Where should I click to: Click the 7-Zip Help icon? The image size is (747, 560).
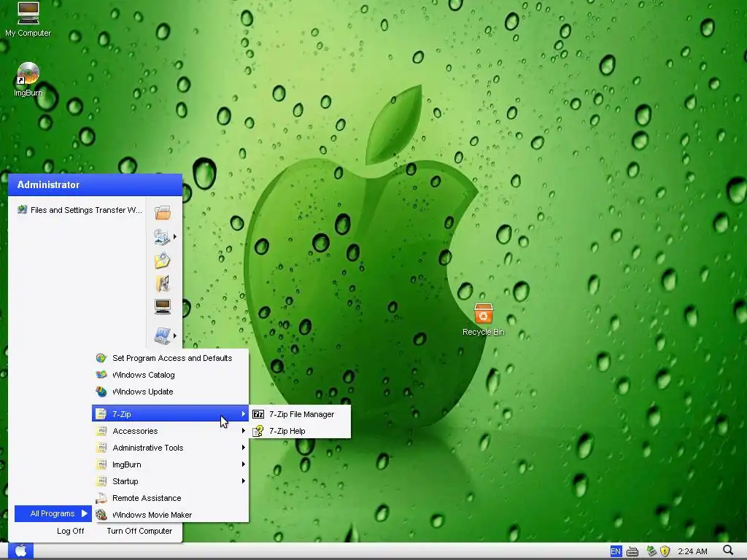(258, 431)
